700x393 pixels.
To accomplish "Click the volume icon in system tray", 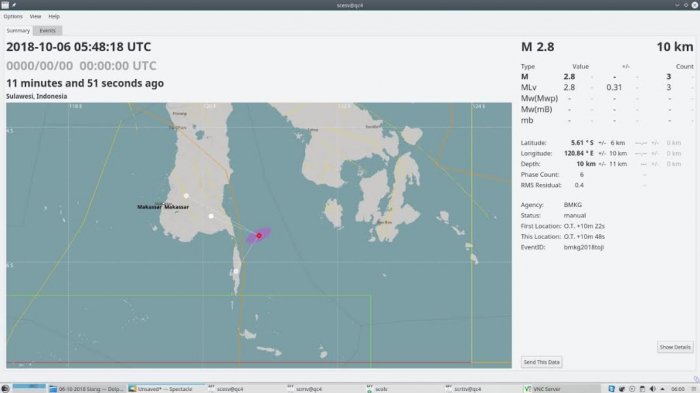I will pyautogui.click(x=652, y=389).
